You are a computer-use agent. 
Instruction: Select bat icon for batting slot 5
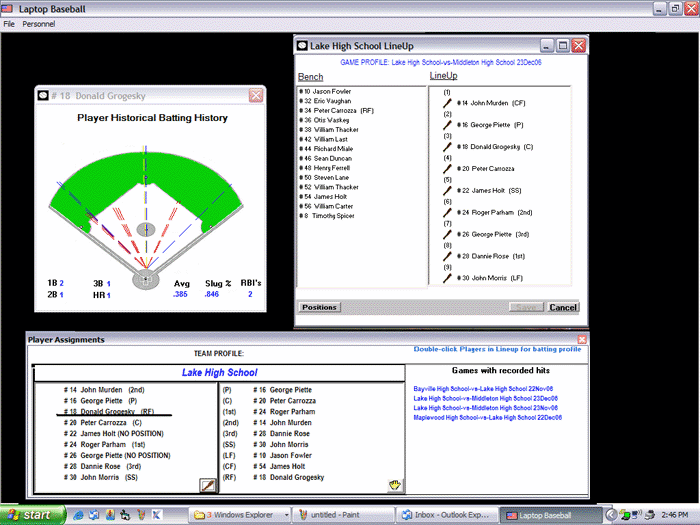coord(447,190)
